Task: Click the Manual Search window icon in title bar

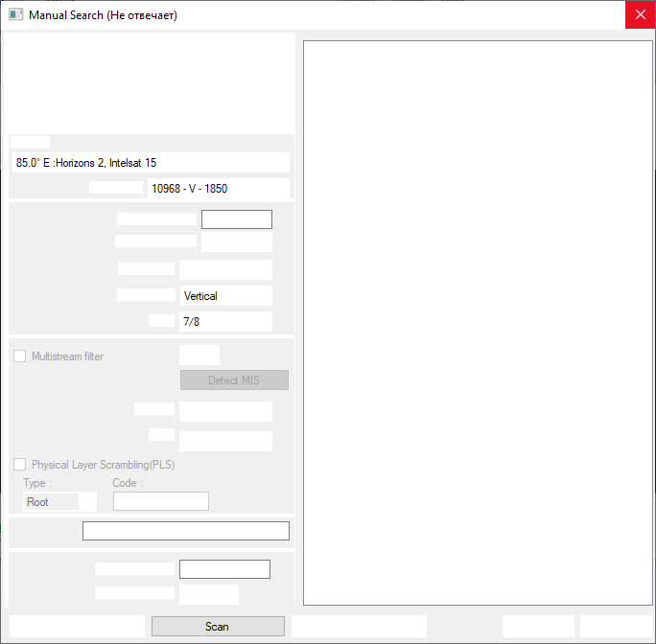Action: tap(15, 15)
